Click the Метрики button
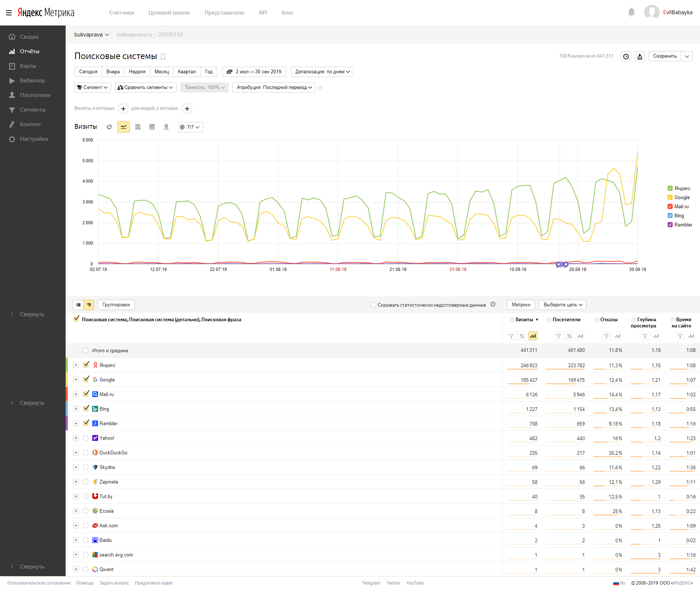Viewport: 700px width, 590px height. click(x=521, y=305)
